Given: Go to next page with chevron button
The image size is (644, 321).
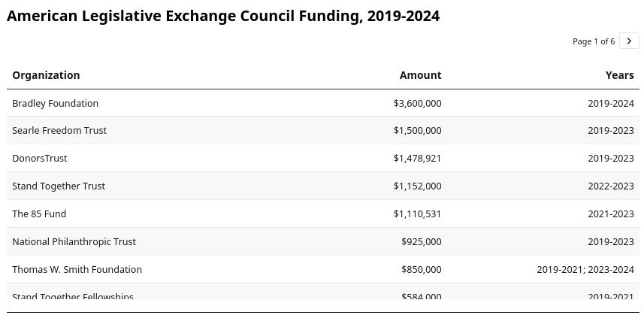Looking at the screenshot, I should [x=629, y=41].
